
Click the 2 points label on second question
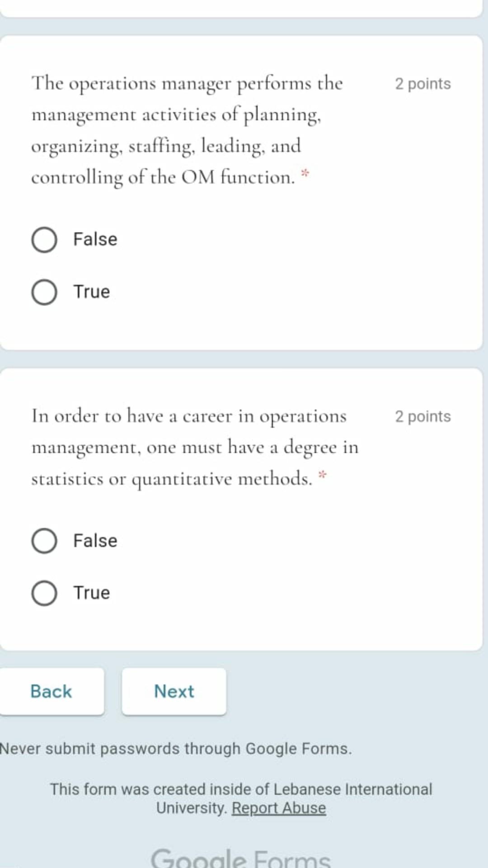423,416
